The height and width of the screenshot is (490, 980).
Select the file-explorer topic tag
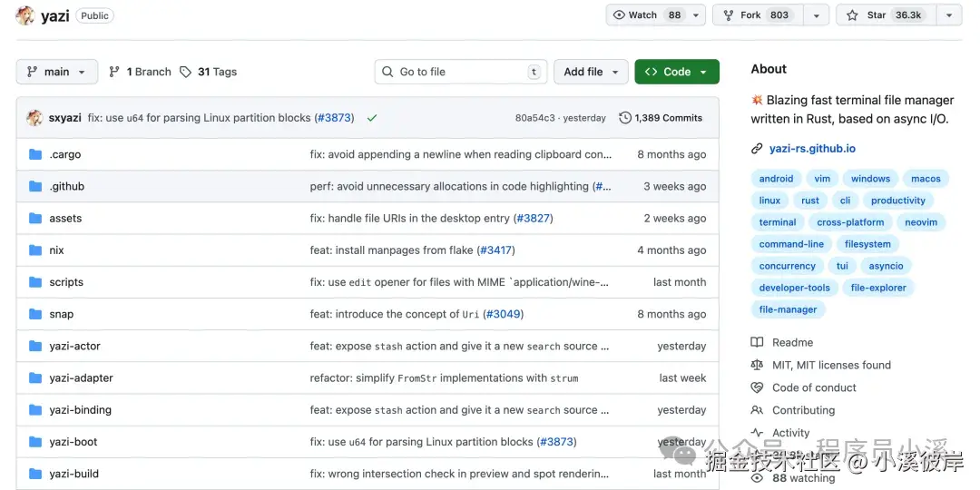[878, 289]
